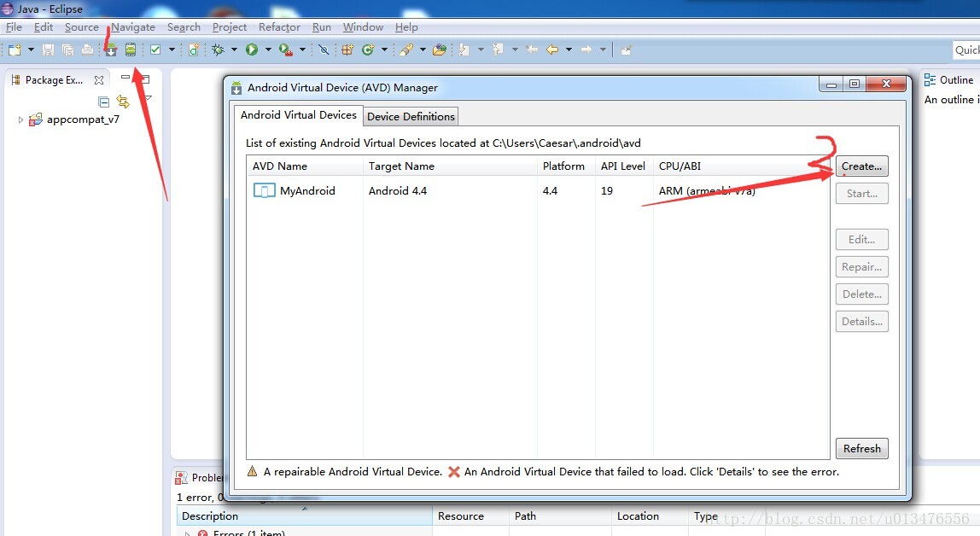Select the appcompat_v7 project

pyautogui.click(x=83, y=119)
